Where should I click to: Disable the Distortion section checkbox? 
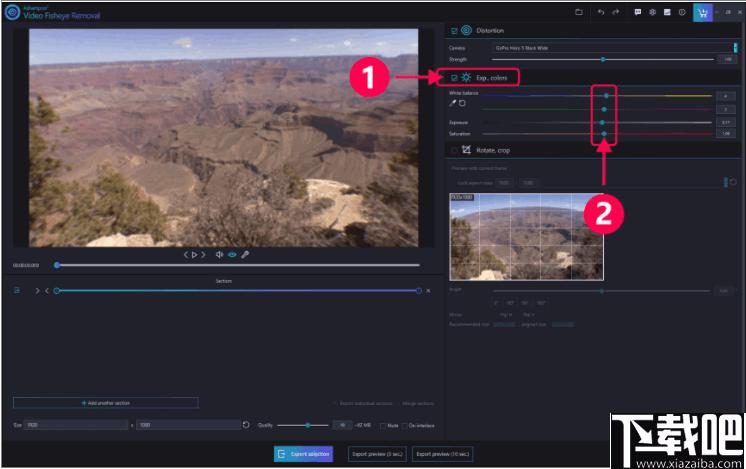(x=454, y=31)
